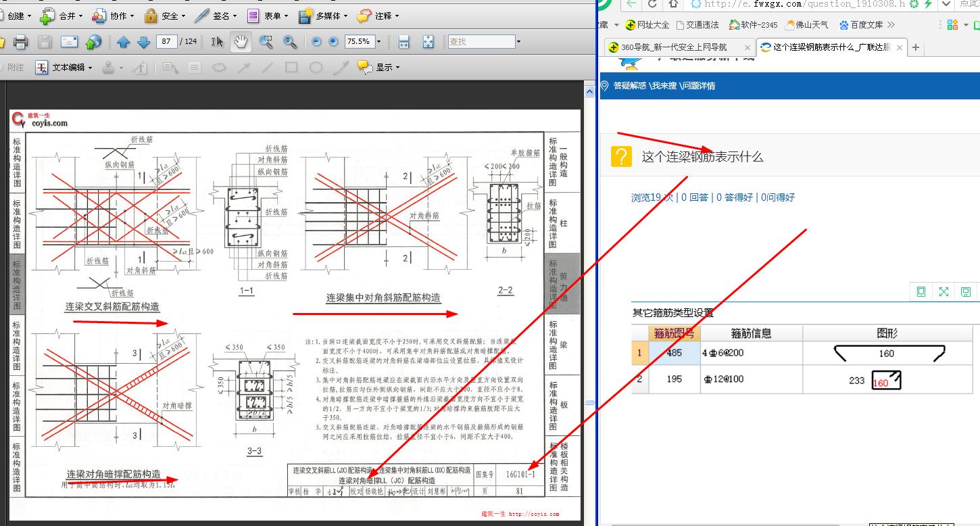Open the 签名 (Sign) menu
The width and height of the screenshot is (980, 526).
click(216, 16)
